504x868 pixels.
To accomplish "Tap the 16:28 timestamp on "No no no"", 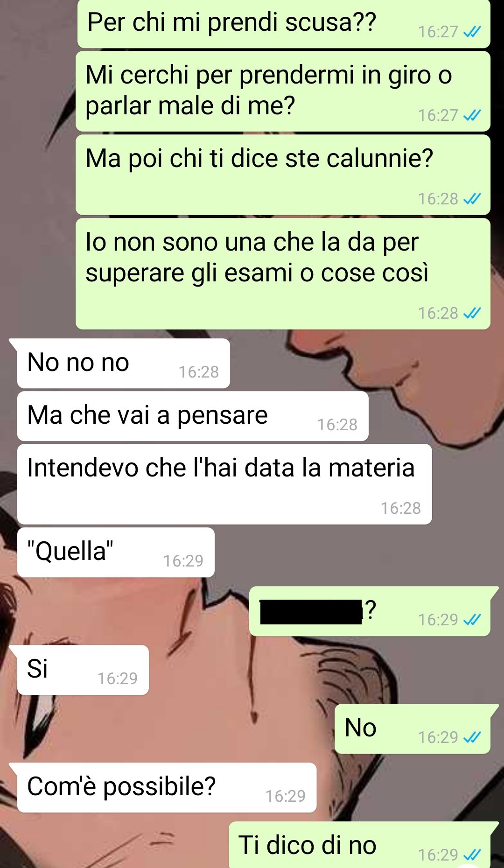I will tap(199, 372).
